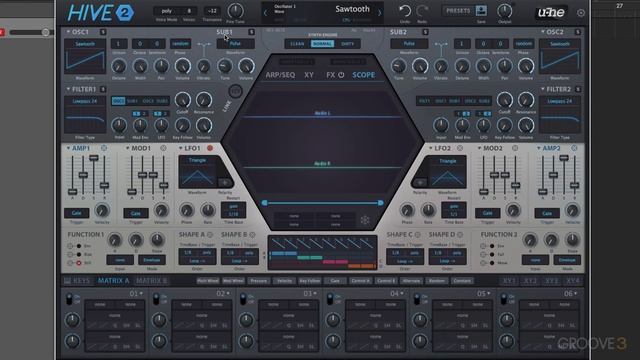Collapse FILTER1 section triangle
Viewport: 640px width, 360px height.
point(68,89)
